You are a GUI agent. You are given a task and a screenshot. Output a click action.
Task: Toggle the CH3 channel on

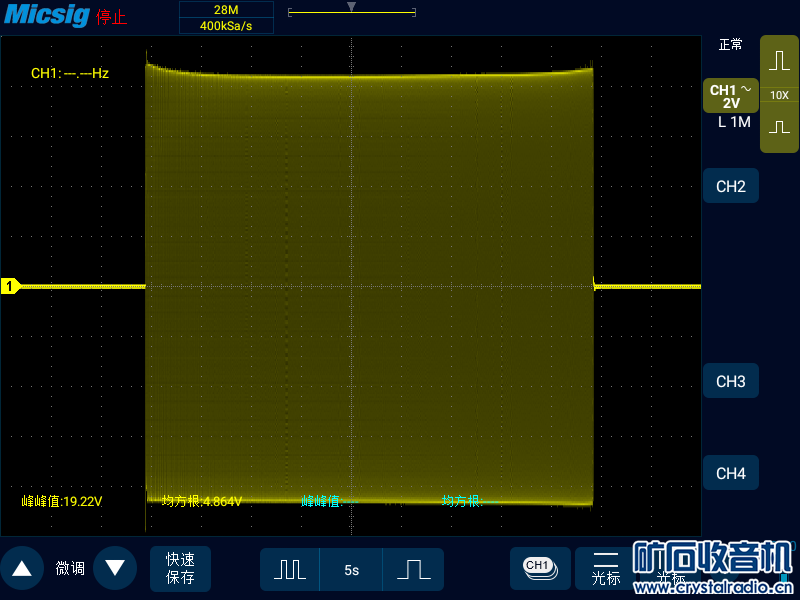(731, 381)
